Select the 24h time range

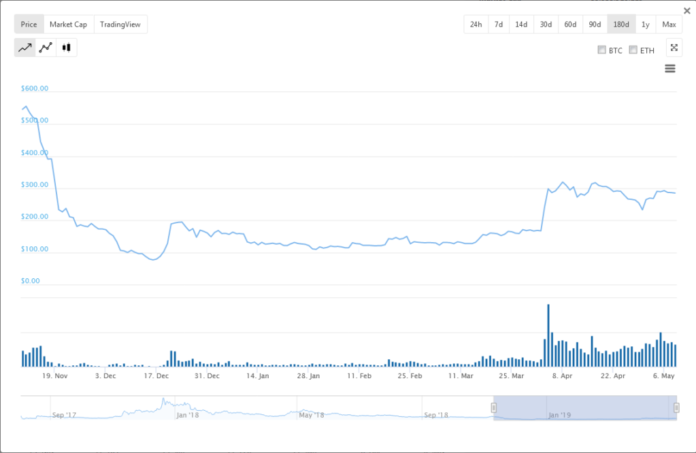point(476,24)
